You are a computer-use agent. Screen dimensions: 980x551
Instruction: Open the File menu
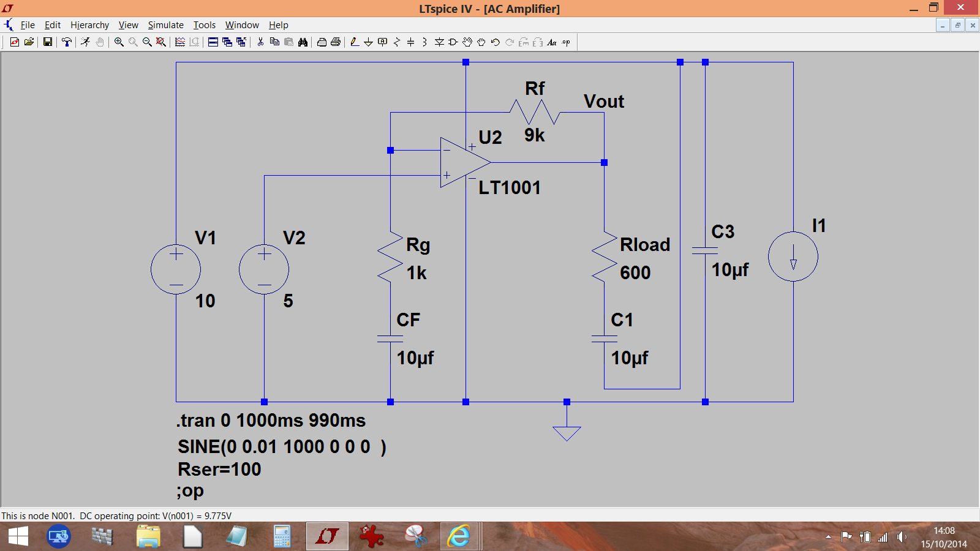pos(28,25)
